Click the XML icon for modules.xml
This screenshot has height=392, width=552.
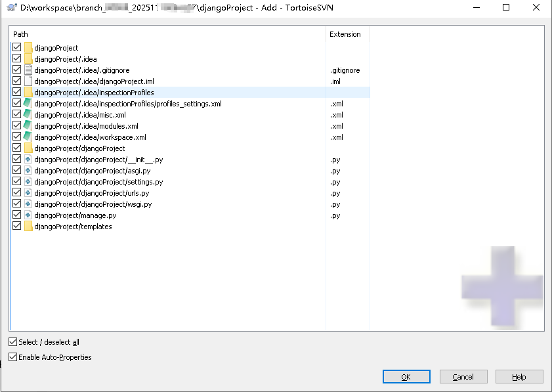[28, 125]
